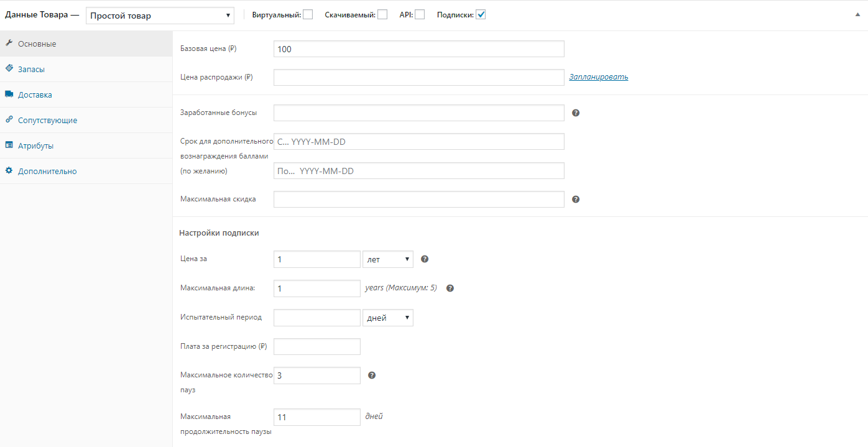Open the Простой товар product type dropdown
This screenshot has width=868, height=447.
tap(160, 16)
